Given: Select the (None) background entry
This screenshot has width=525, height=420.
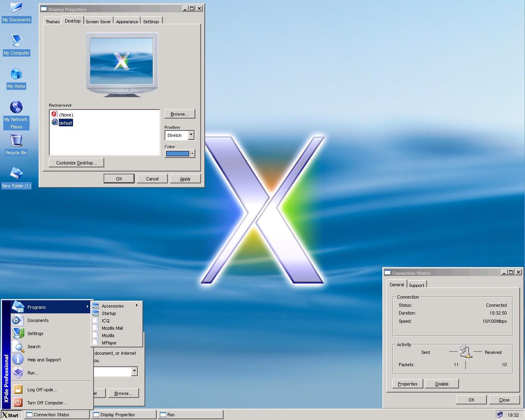Looking at the screenshot, I should click(62, 115).
